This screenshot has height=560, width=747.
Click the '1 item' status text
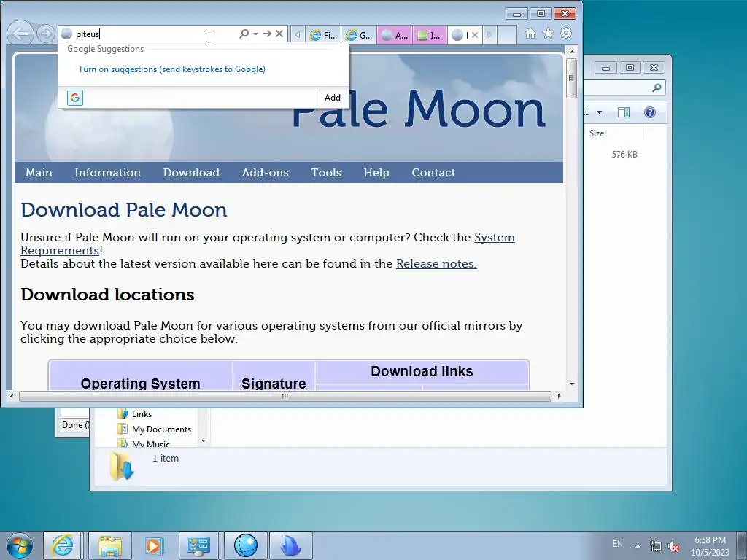click(166, 459)
